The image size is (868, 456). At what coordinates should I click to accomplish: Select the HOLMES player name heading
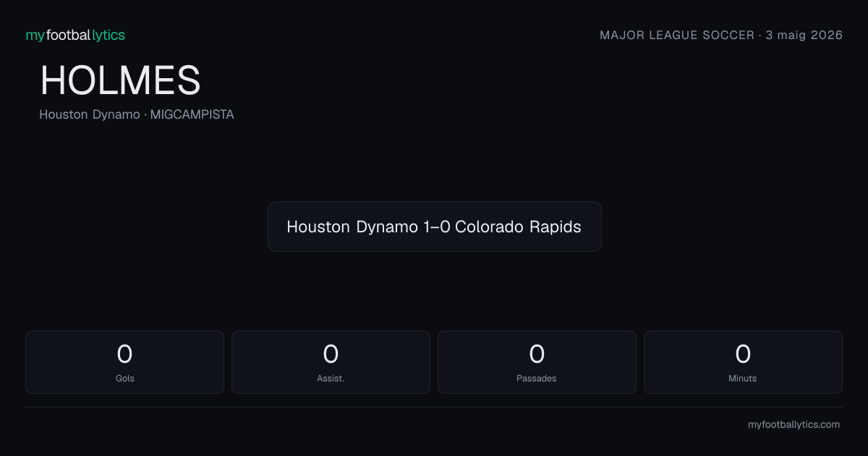pos(120,80)
